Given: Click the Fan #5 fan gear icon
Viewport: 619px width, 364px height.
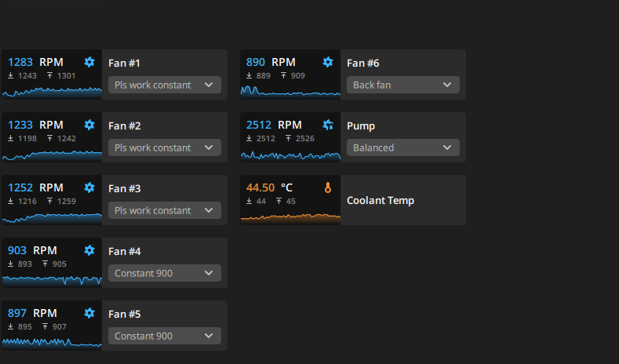Looking at the screenshot, I should [x=89, y=313].
